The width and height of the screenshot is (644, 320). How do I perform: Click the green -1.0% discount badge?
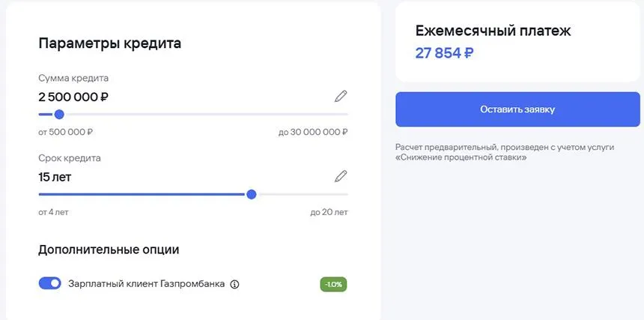(333, 284)
